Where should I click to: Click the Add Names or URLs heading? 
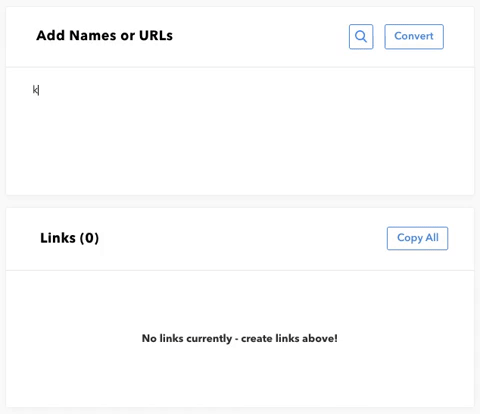coord(104,36)
